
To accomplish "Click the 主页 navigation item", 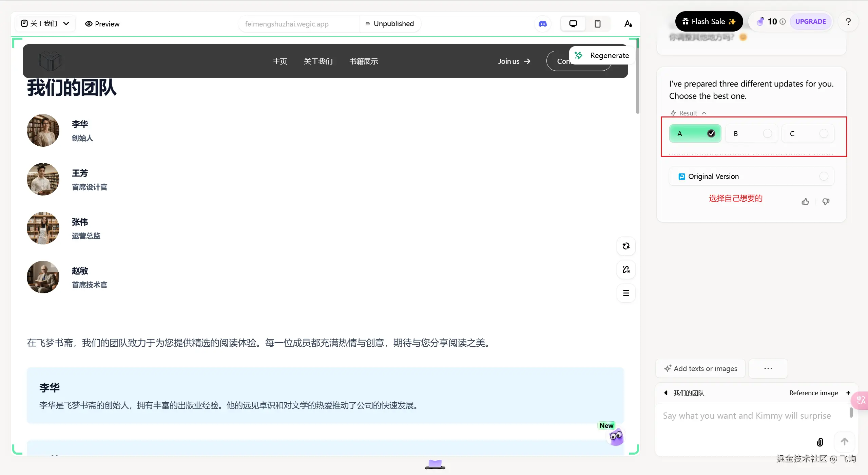I will click(x=280, y=61).
